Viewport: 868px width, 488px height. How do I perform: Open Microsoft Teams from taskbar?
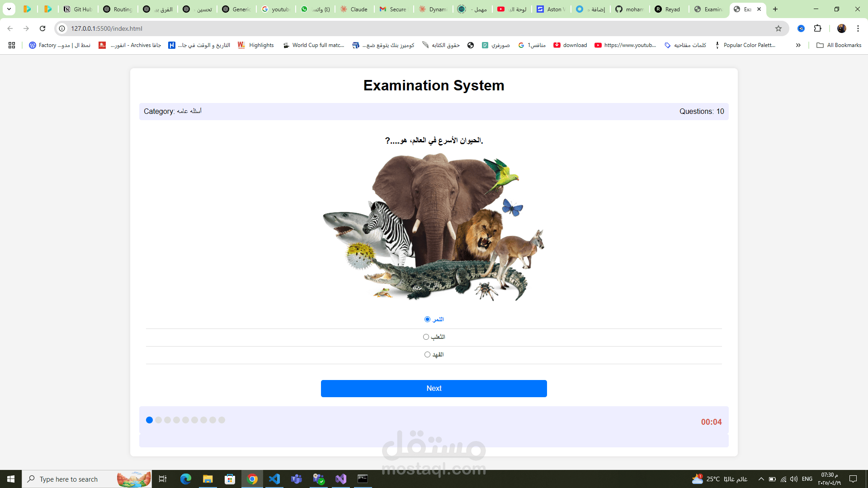coord(297,479)
